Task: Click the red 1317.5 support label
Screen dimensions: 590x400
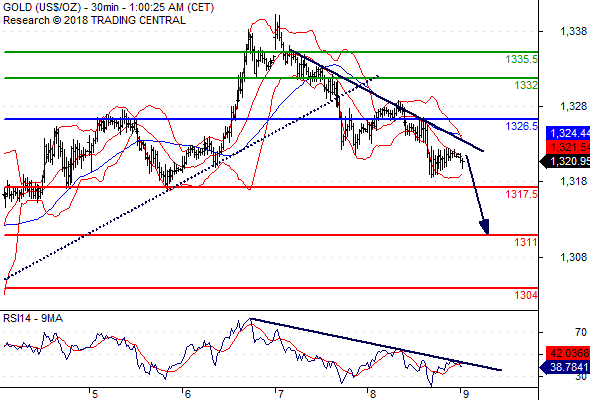Action: coord(522,194)
